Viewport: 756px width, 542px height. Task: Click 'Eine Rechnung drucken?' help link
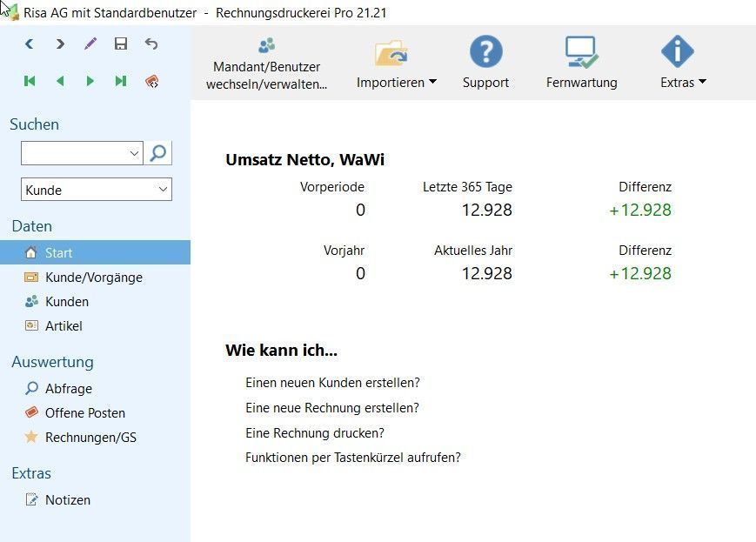tap(314, 433)
